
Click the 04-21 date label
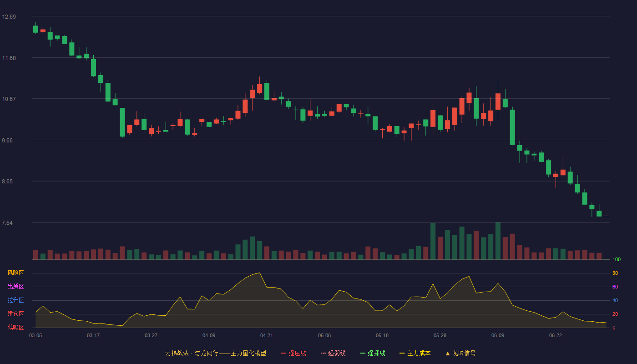[x=267, y=335]
